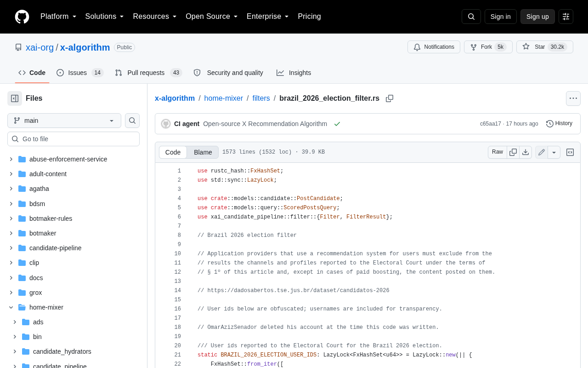588x368 pixels.
Task: Go to the Pull requests tab
Action: pyautogui.click(x=148, y=73)
